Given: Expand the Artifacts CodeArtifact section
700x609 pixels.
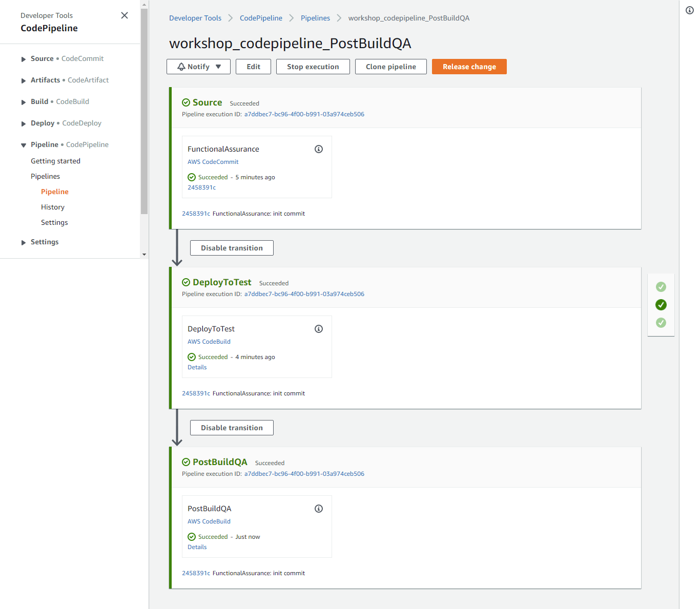Looking at the screenshot, I should click(24, 80).
